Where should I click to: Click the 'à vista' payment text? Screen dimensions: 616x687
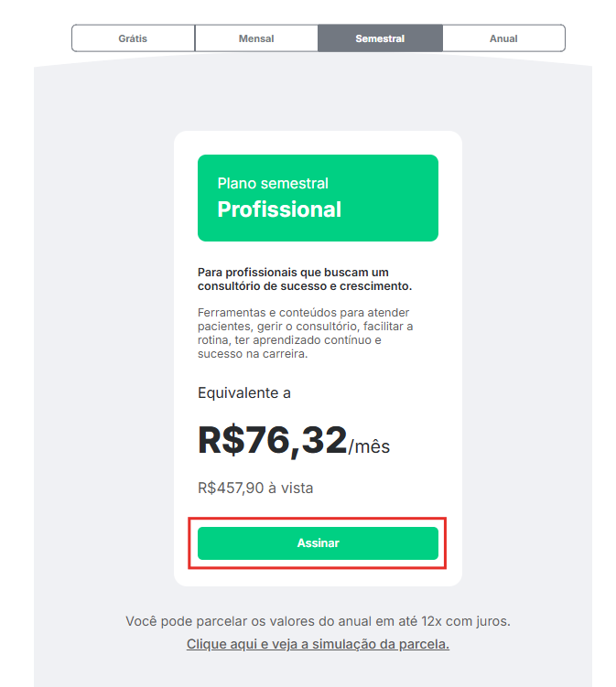click(x=291, y=488)
